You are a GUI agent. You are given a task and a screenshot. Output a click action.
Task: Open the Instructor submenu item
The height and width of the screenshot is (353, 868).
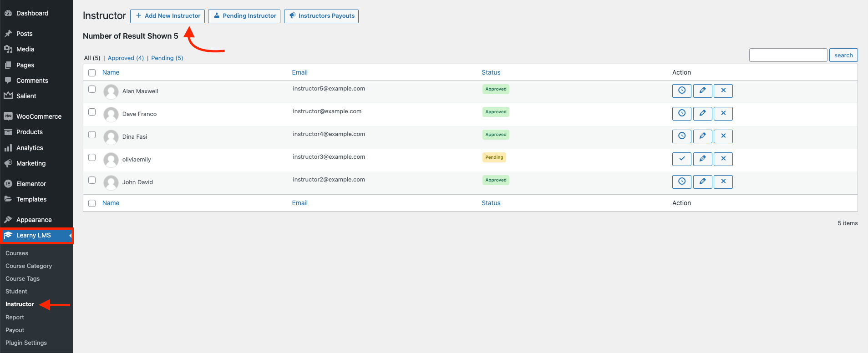click(20, 304)
